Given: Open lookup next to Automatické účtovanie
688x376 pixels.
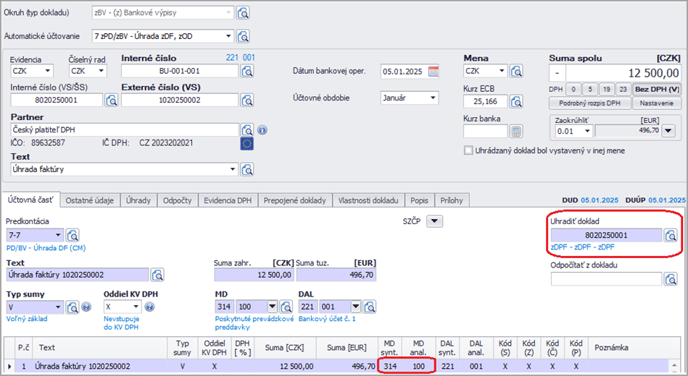Looking at the screenshot, I should (243, 36).
